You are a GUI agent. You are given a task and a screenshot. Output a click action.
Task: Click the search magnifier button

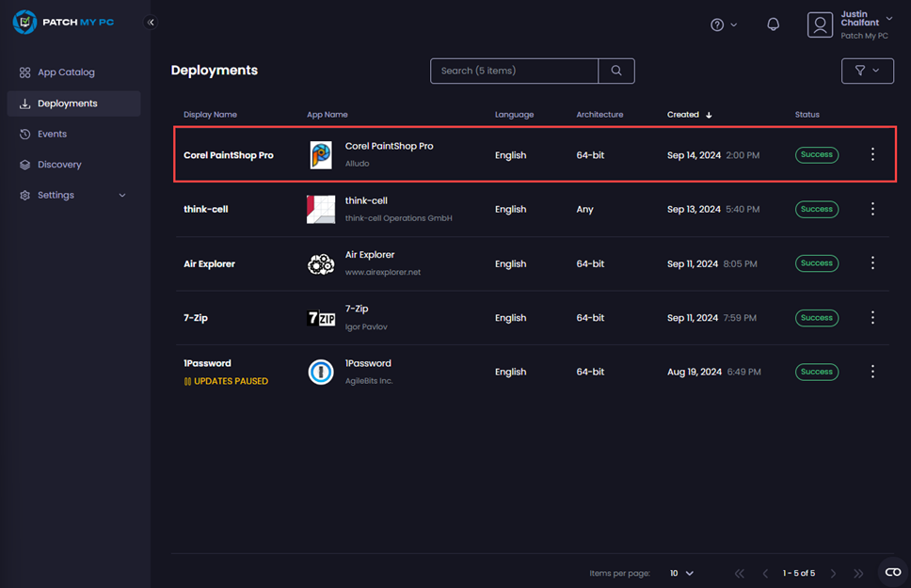(616, 71)
